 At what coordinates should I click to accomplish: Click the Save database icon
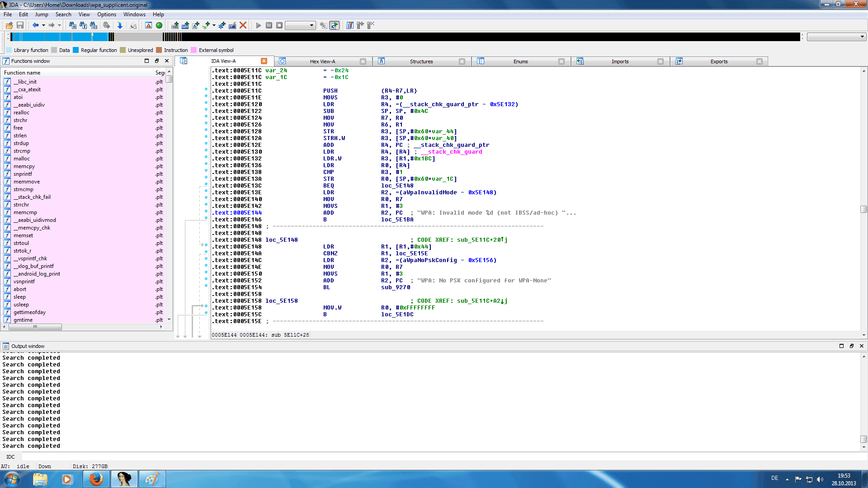pos(20,25)
